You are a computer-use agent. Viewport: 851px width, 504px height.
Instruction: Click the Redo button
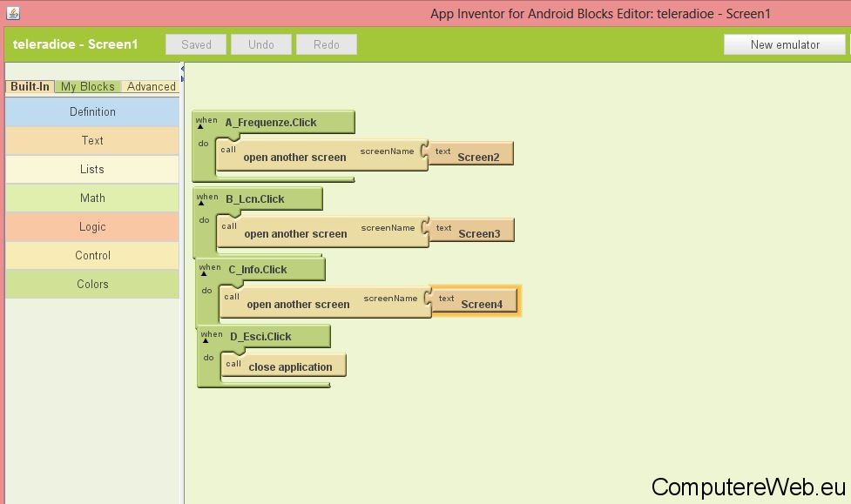pos(326,44)
